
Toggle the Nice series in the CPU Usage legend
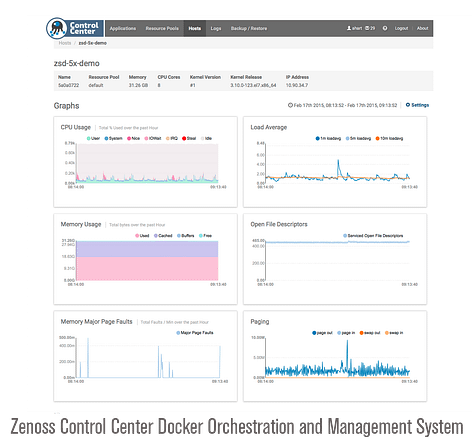tap(133, 138)
